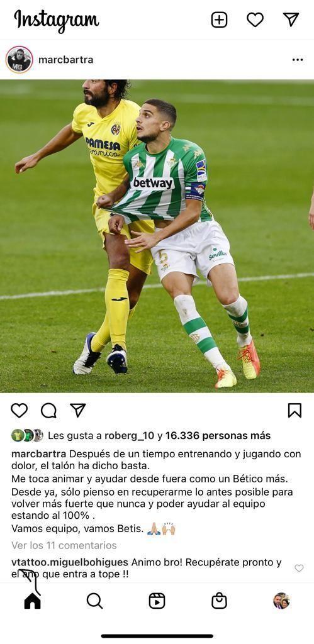The height and width of the screenshot is (644, 314).
Task: Share post via paper plane below photo
Action: (77, 410)
